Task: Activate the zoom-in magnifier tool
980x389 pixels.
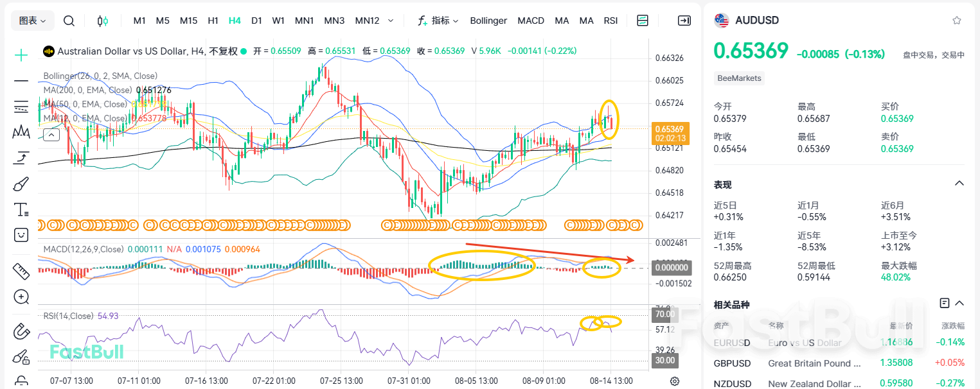Action: point(21,297)
